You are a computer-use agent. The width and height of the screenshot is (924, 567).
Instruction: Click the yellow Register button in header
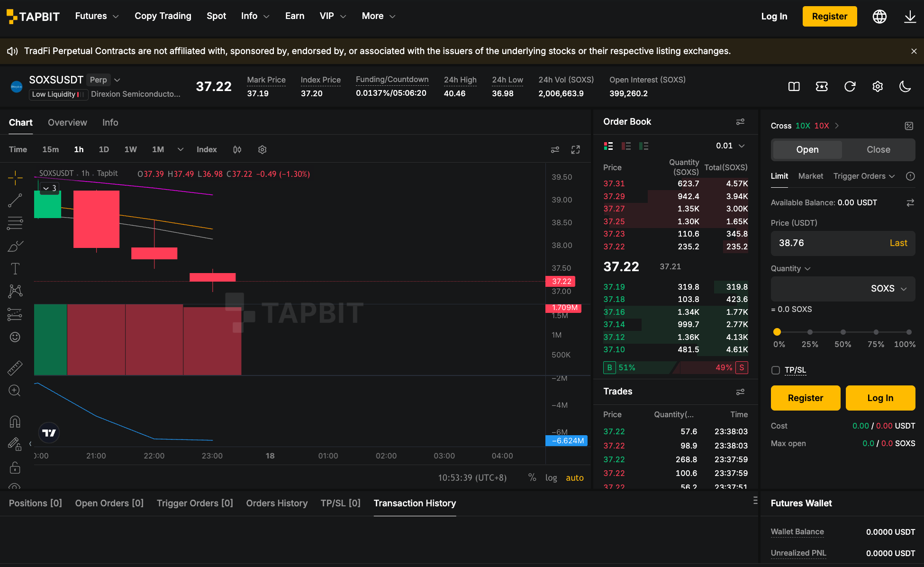[x=830, y=17]
